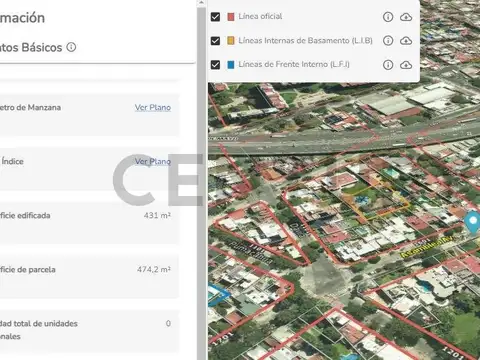Open Ver Plano link for Índice
This screenshot has height=360, width=480.
153,161
